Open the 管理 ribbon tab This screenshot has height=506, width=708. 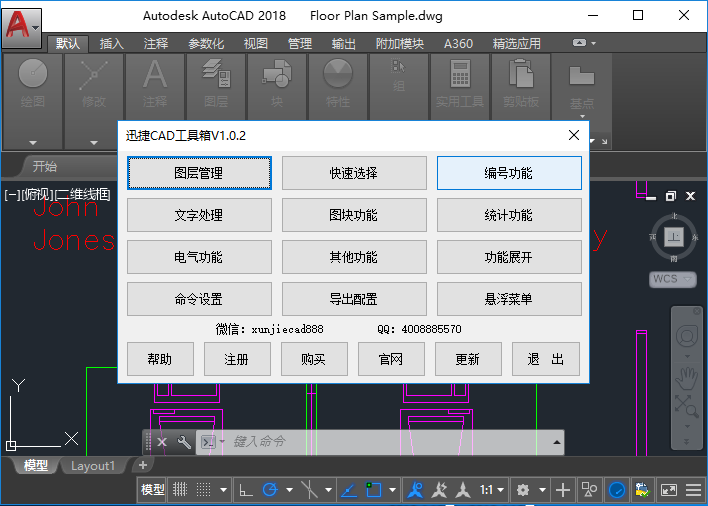300,44
